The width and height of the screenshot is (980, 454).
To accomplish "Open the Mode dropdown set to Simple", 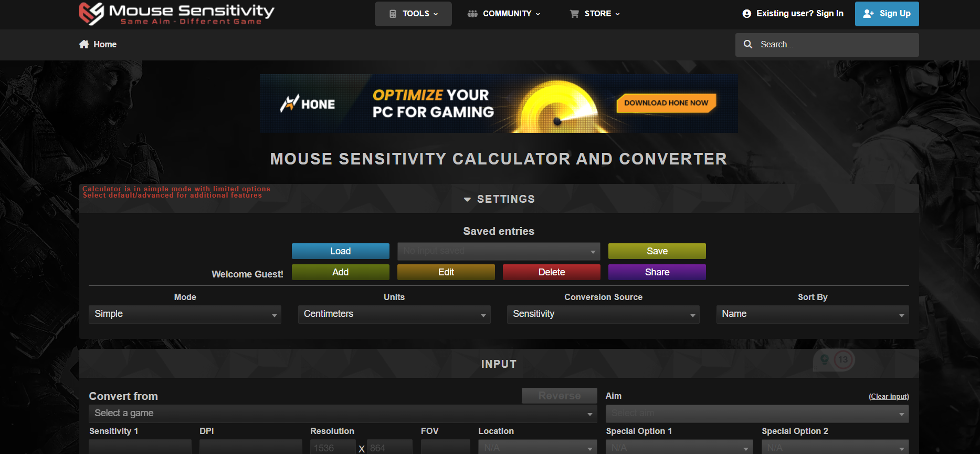I will (185, 314).
